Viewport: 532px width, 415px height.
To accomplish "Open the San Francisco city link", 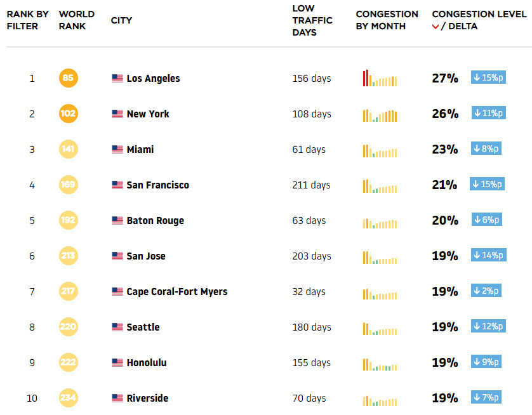I will click(157, 185).
